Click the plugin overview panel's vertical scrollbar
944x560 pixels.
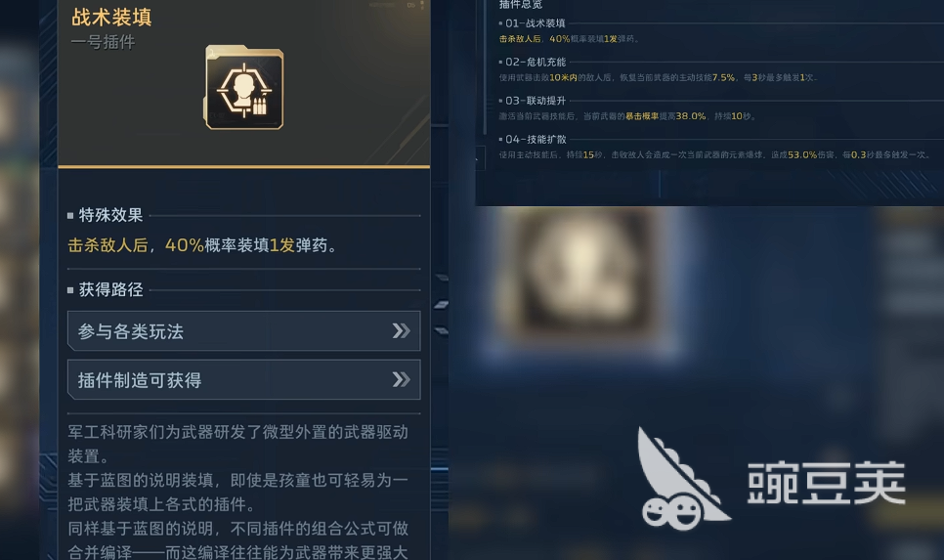(x=485, y=67)
